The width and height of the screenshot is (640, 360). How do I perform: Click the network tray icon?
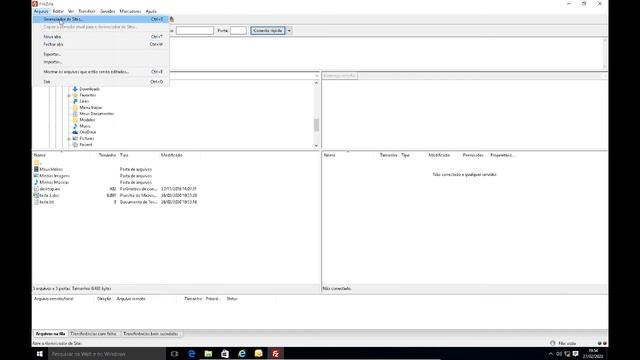point(567,354)
